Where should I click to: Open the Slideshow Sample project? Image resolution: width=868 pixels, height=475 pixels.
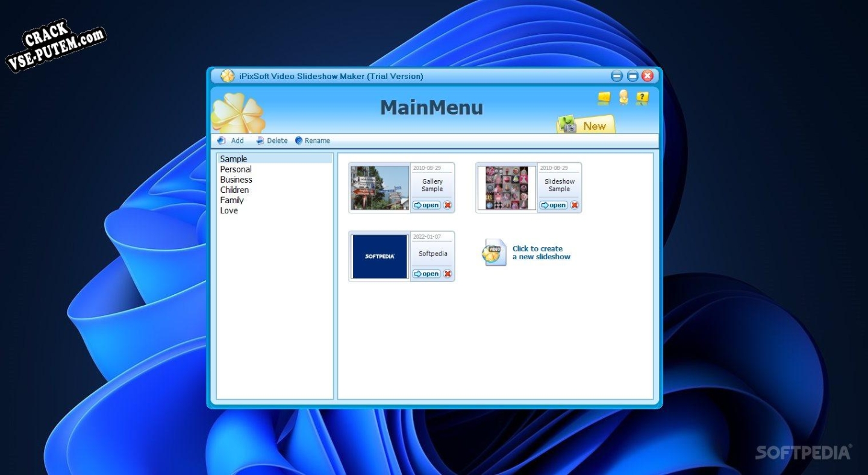554,205
